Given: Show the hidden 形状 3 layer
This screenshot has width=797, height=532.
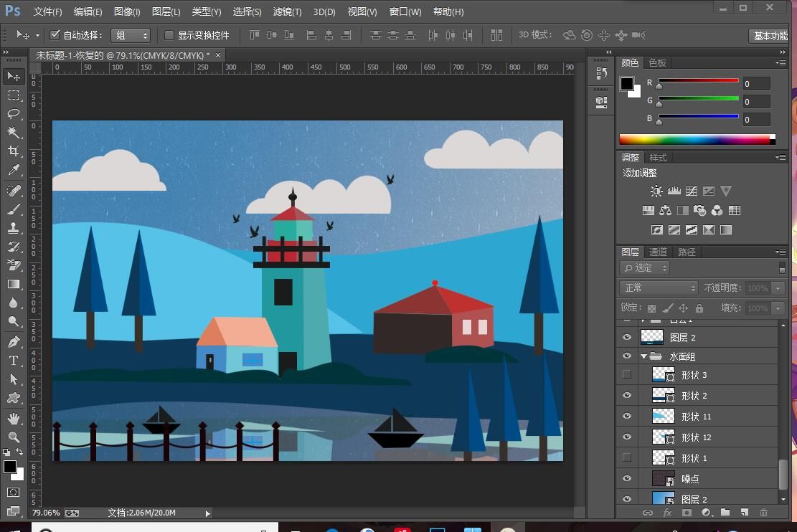Looking at the screenshot, I should 627,374.
